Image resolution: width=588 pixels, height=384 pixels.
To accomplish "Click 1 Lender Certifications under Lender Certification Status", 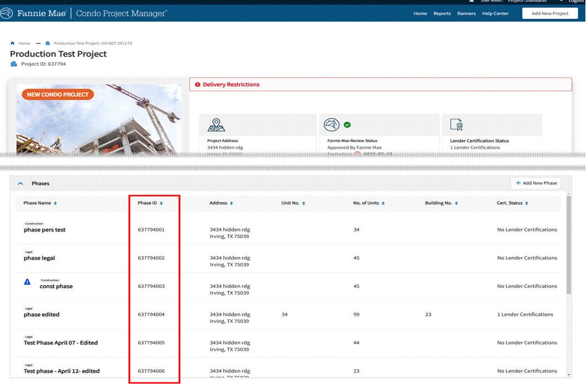I will [475, 148].
